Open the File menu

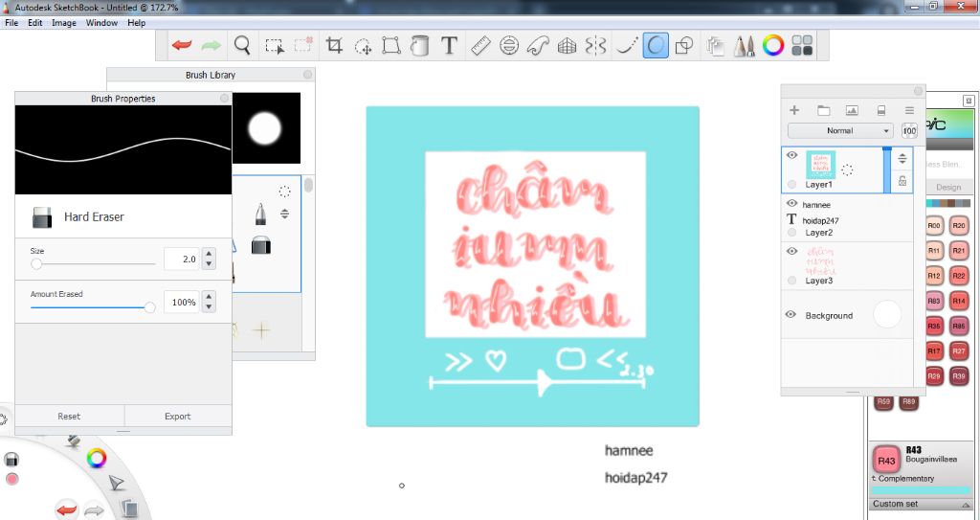point(11,23)
